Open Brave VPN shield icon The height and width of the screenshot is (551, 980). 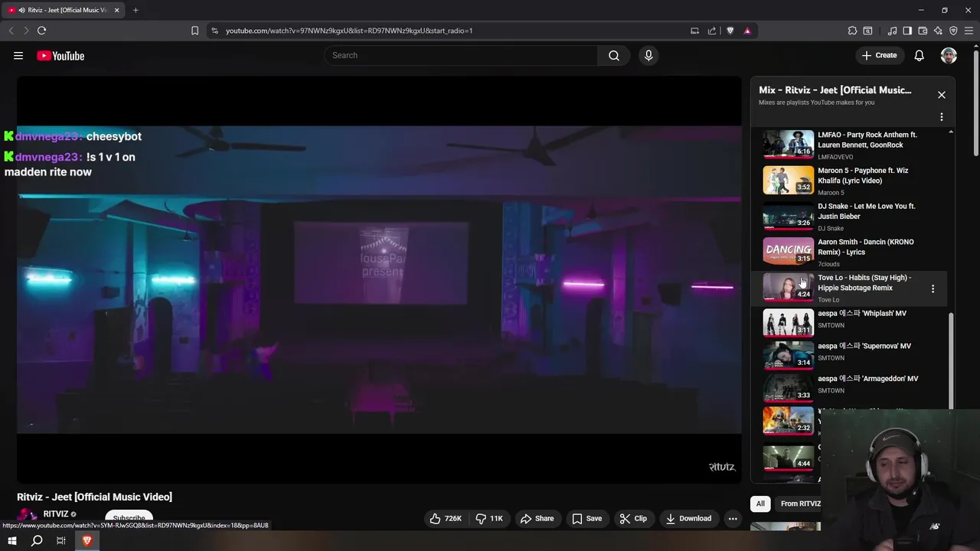pyautogui.click(x=953, y=31)
